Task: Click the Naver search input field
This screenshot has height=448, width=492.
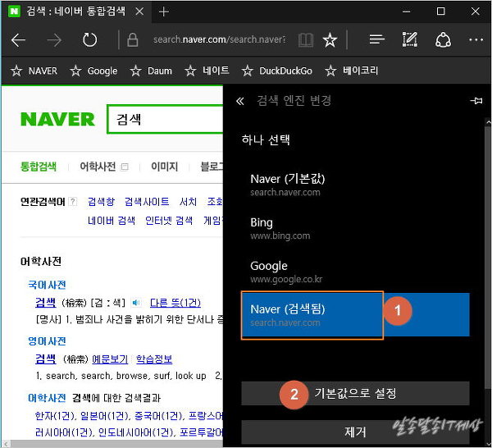Action: coord(164,120)
